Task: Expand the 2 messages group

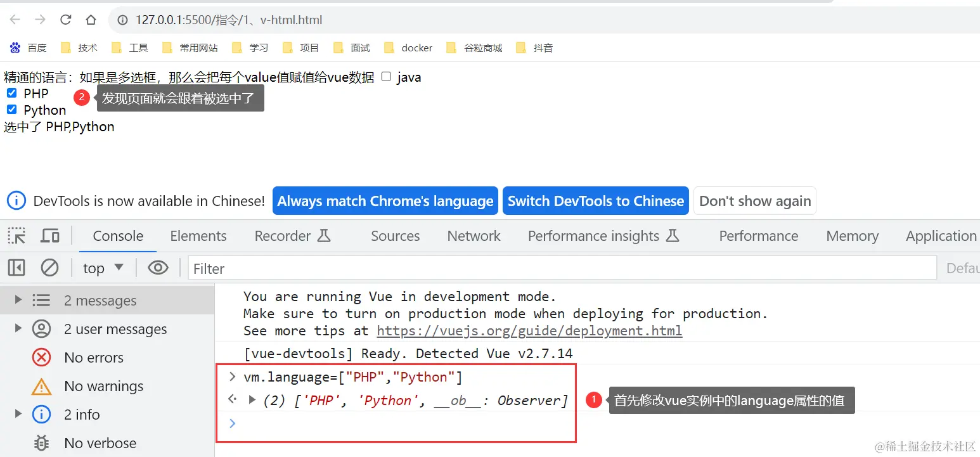Action: 18,300
